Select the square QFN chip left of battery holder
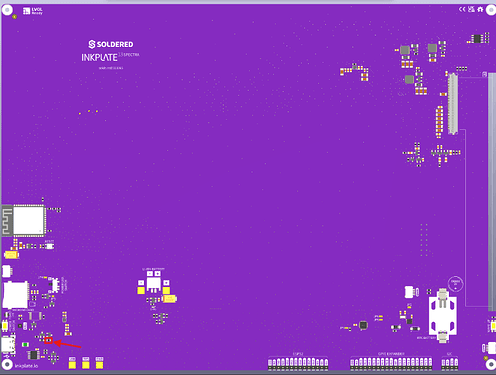The width and height of the screenshot is (496, 375). 363,325
